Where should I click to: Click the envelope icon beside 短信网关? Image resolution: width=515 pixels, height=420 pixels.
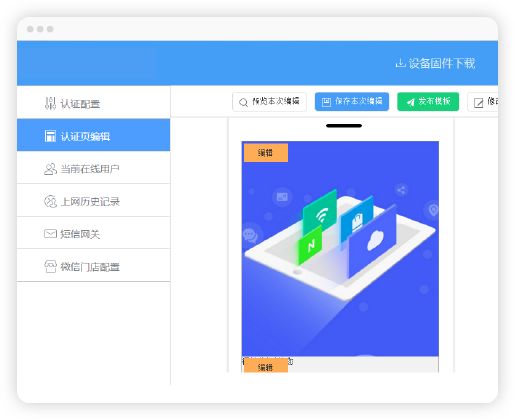click(50, 233)
